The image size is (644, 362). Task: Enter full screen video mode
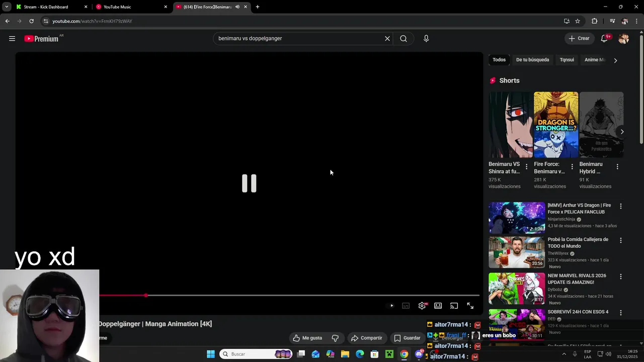tap(470, 306)
